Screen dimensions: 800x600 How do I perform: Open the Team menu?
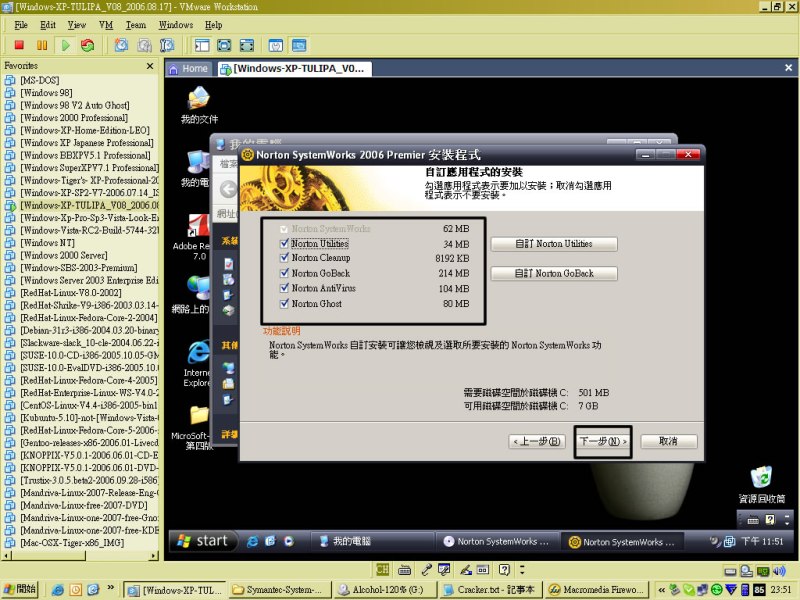pos(136,25)
